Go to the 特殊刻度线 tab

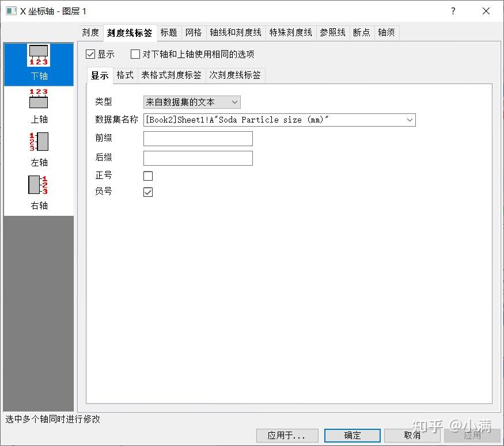[x=290, y=32]
